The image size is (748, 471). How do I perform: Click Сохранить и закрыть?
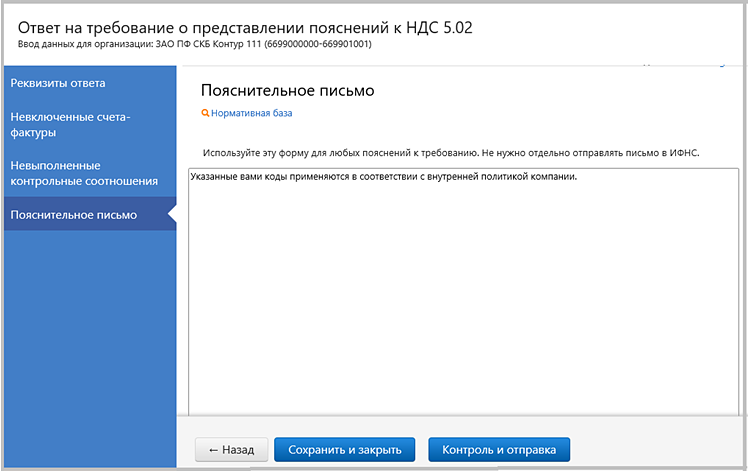point(344,450)
